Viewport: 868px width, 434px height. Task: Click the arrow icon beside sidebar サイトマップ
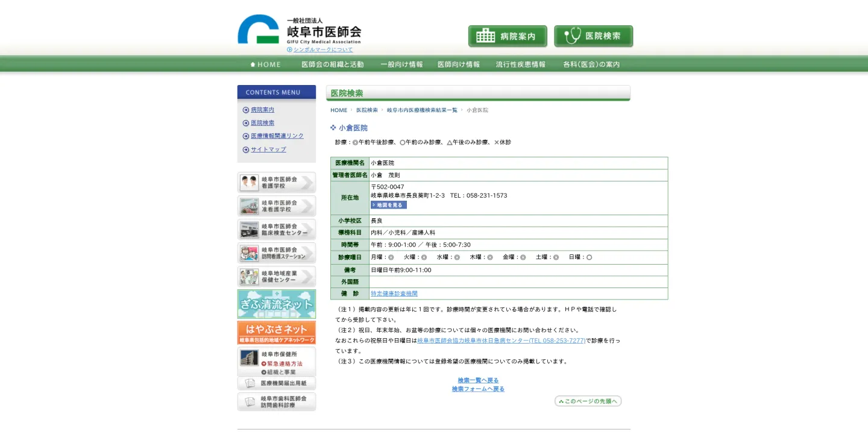tap(246, 149)
